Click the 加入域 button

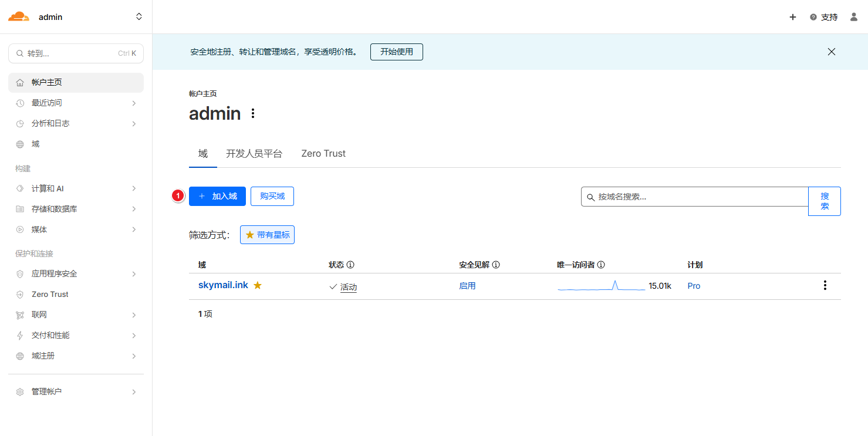click(217, 196)
